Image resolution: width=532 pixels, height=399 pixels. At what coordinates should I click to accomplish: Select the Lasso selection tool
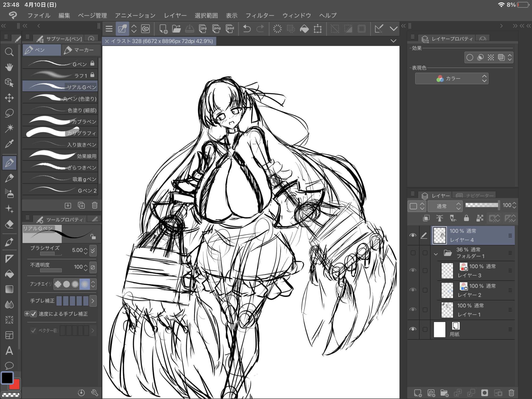pos(9,113)
